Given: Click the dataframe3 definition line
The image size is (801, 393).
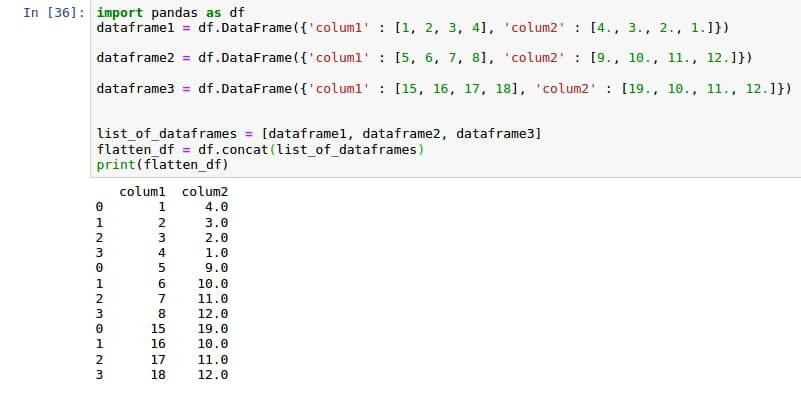Looking at the screenshot, I should [x=444, y=89].
